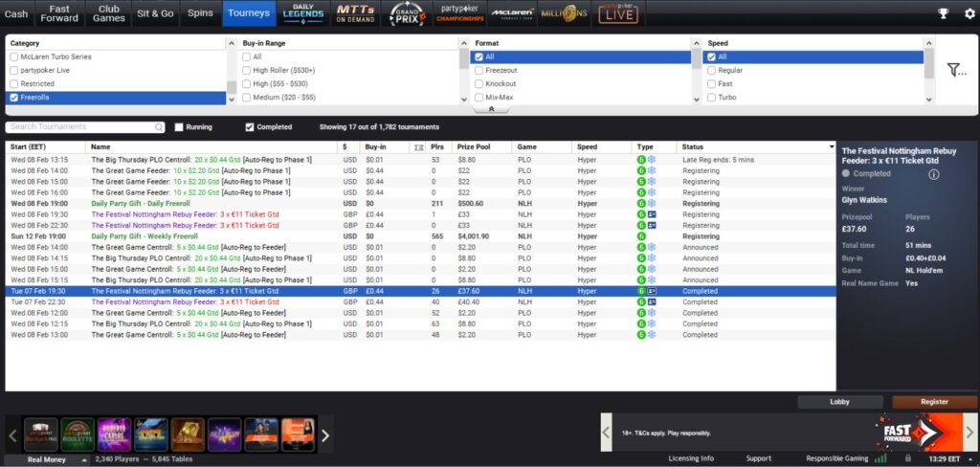
Task: Click the info icon beside Completed
Action: (x=934, y=174)
